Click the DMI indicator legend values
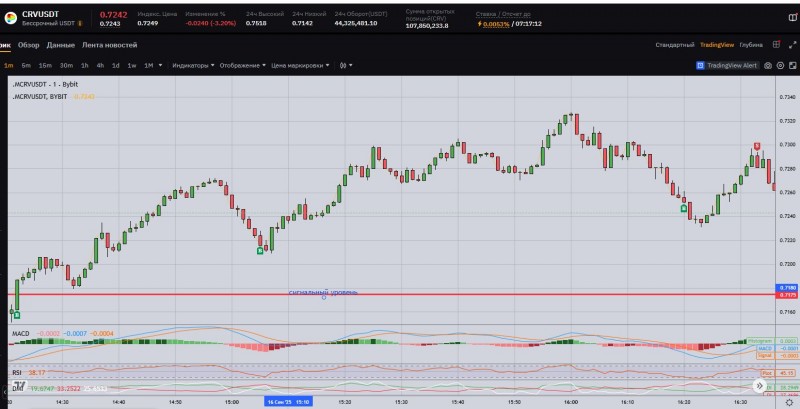Image resolution: width=800 pixels, height=409 pixels. coord(68,389)
